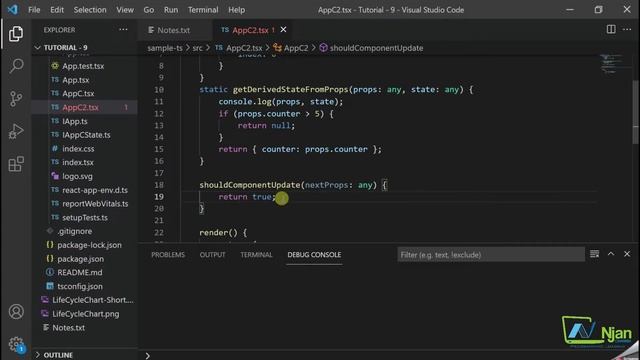The height and width of the screenshot is (360, 640).
Task: Open the Edit menu
Action: click(x=57, y=10)
